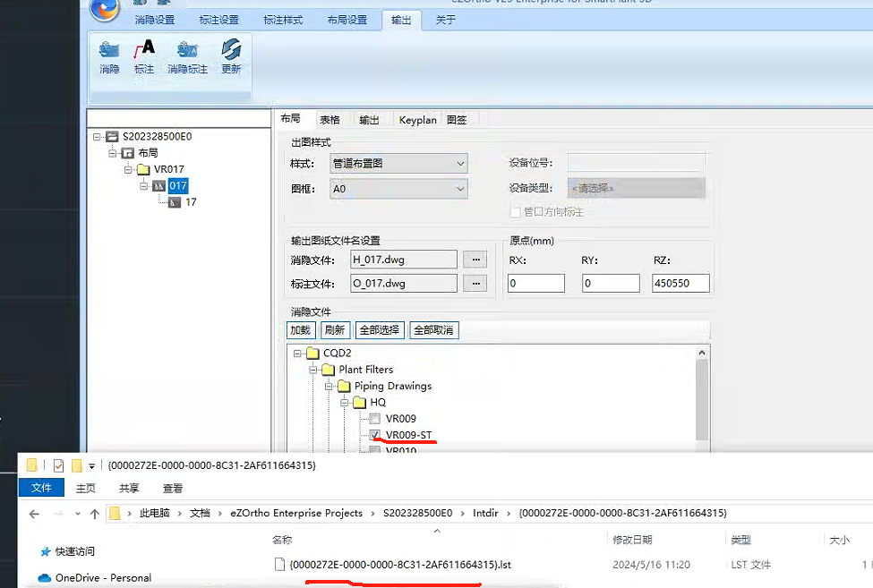This screenshot has height=588, width=873.
Task: Open the 设备类型 dropdown
Action: tap(636, 188)
